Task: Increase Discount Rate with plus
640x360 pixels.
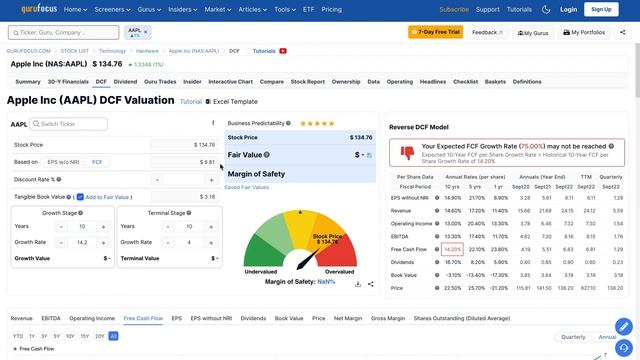Action: tap(211, 180)
